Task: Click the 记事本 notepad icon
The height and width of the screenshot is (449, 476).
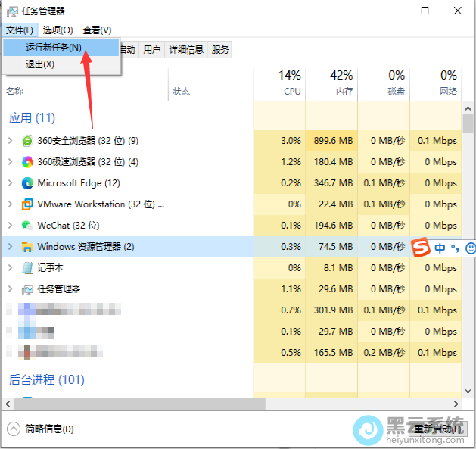Action: 27,268
